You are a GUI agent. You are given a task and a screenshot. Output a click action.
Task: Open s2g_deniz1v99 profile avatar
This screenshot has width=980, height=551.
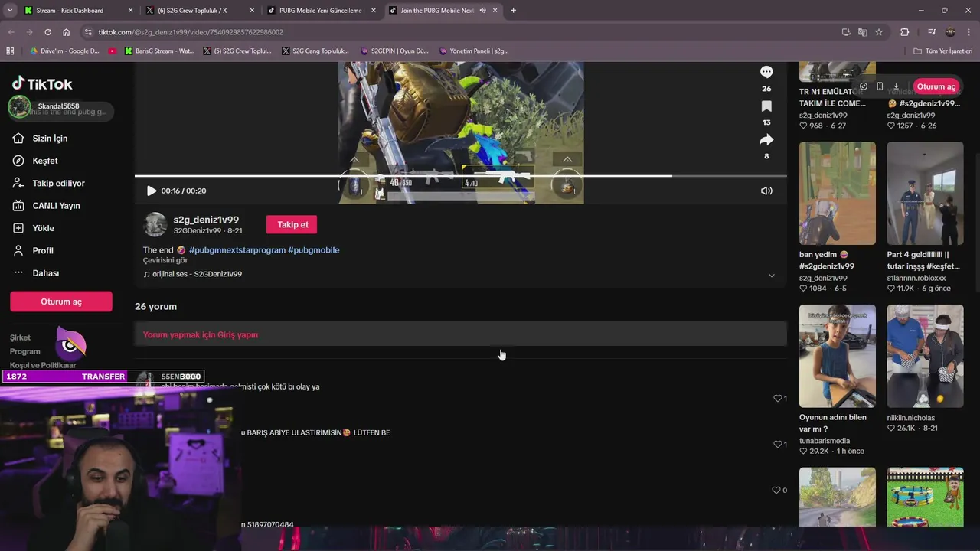pos(155,224)
